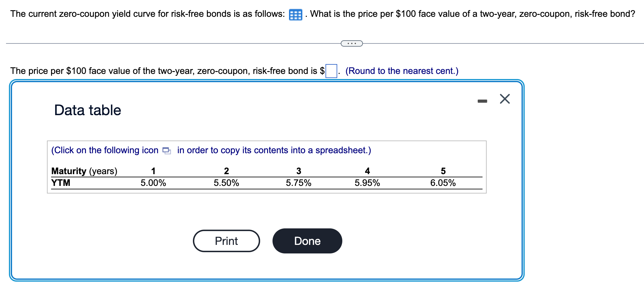Select the 6.05% value under maturity 5
Viewport: 644px width, 295px height.
click(x=443, y=182)
